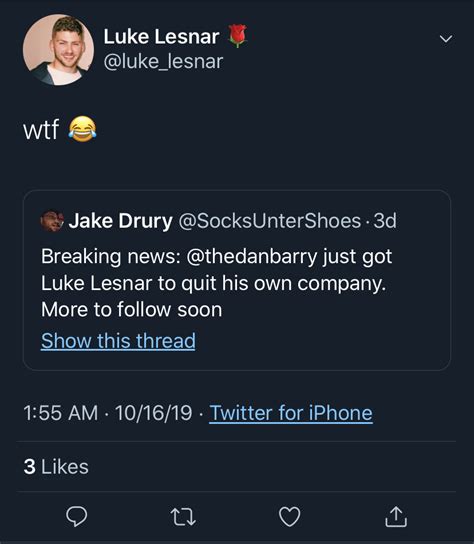
Task: Click the 1:55 AM timestamp
Action: (x=61, y=413)
